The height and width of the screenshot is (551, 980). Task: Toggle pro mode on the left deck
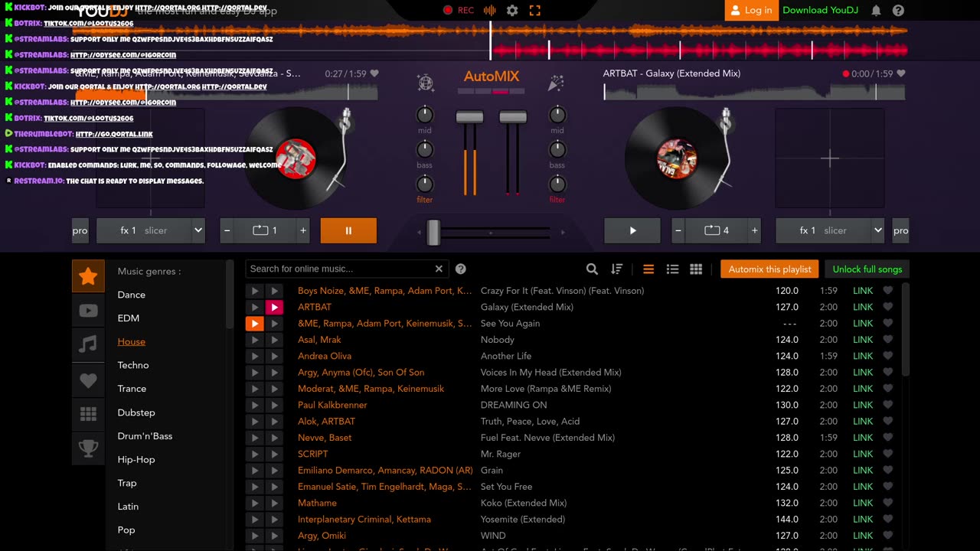tap(80, 230)
